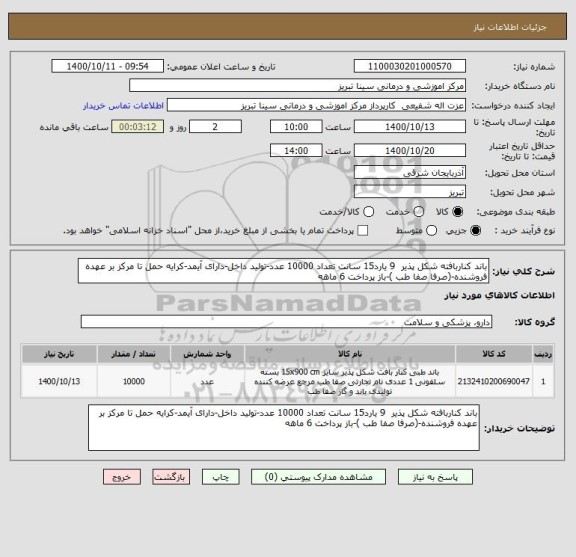
Task: Click the remaining days field showing 2
Action: coord(215,127)
